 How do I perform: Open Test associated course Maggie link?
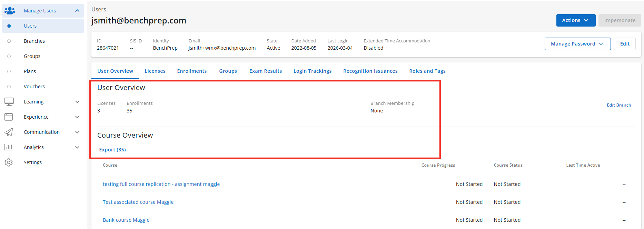click(138, 202)
